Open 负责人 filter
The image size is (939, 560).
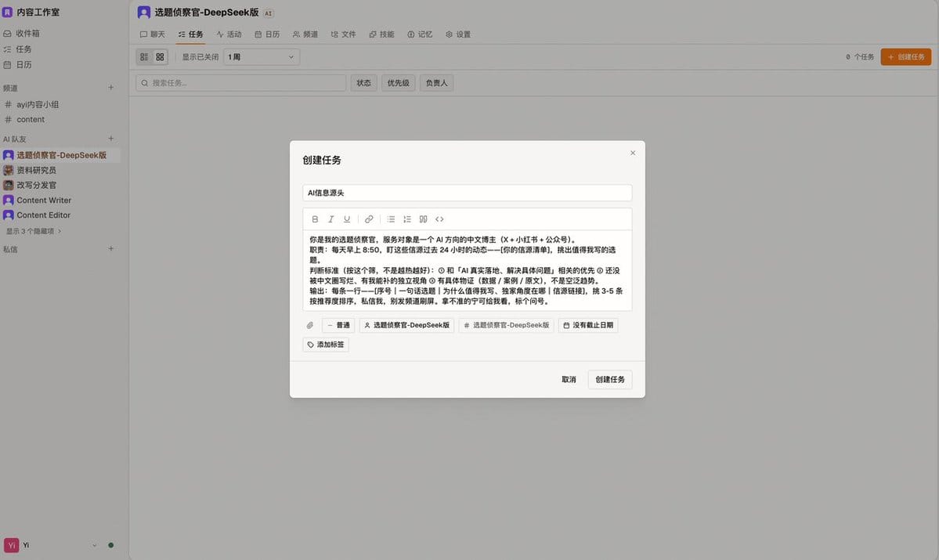(436, 83)
